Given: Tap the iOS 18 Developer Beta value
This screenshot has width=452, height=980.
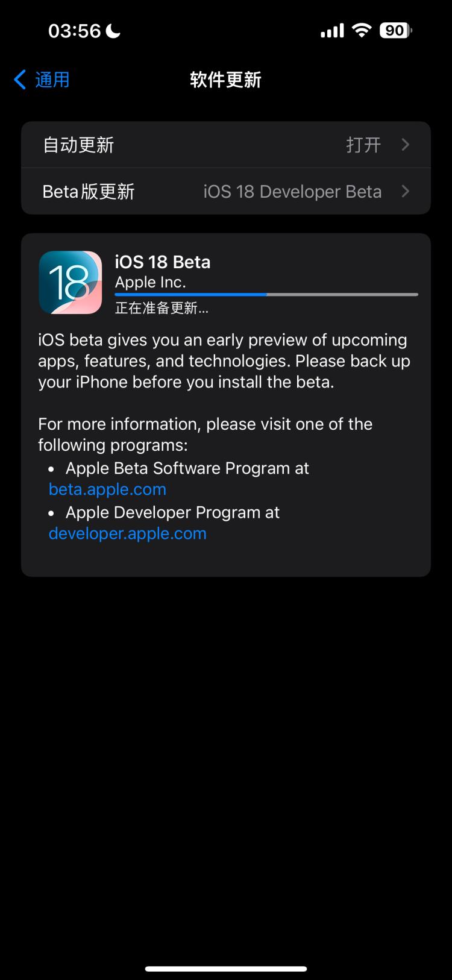Looking at the screenshot, I should (x=292, y=192).
